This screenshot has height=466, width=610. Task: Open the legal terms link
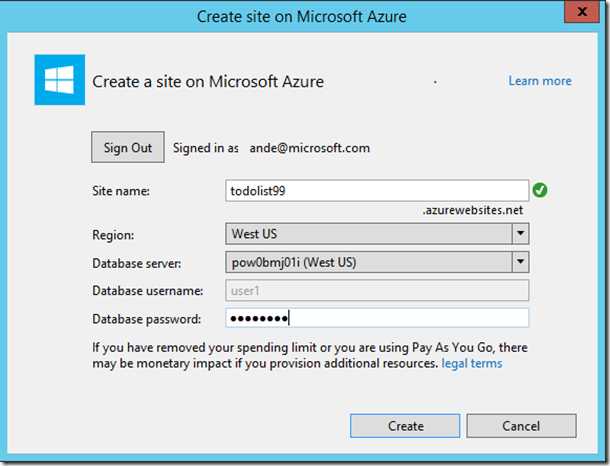point(472,363)
